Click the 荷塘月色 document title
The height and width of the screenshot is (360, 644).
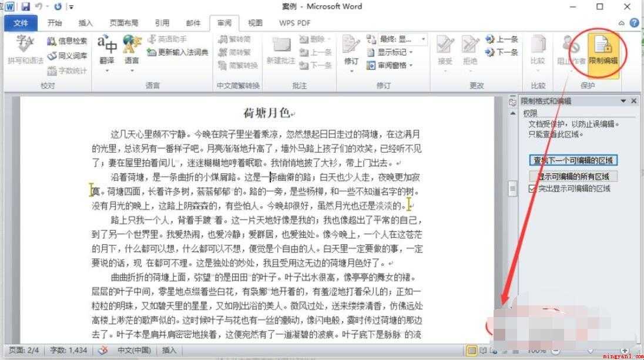click(267, 113)
